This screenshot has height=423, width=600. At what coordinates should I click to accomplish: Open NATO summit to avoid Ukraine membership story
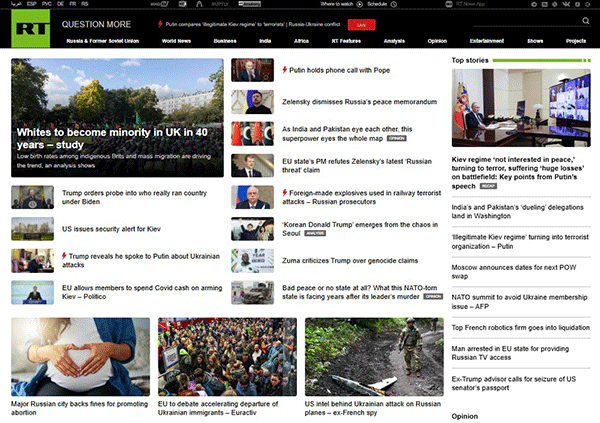(519, 302)
